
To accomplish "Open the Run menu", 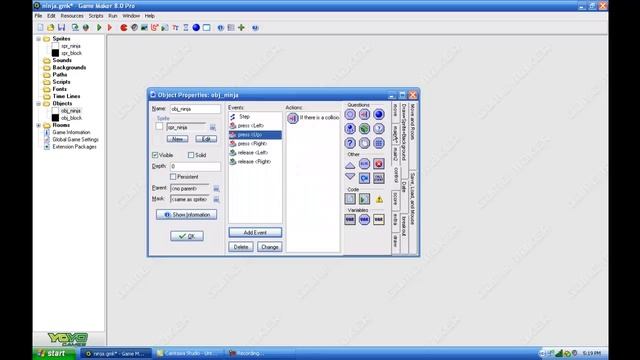I will coord(113,16).
